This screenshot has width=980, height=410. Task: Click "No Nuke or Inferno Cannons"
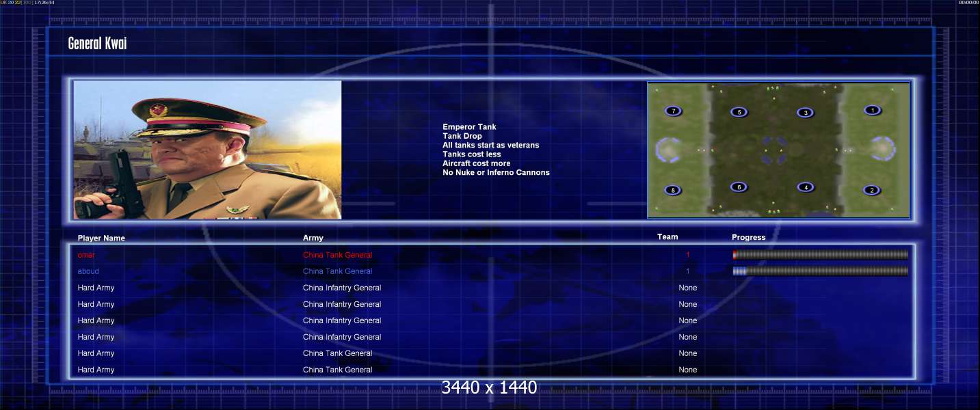coord(496,172)
